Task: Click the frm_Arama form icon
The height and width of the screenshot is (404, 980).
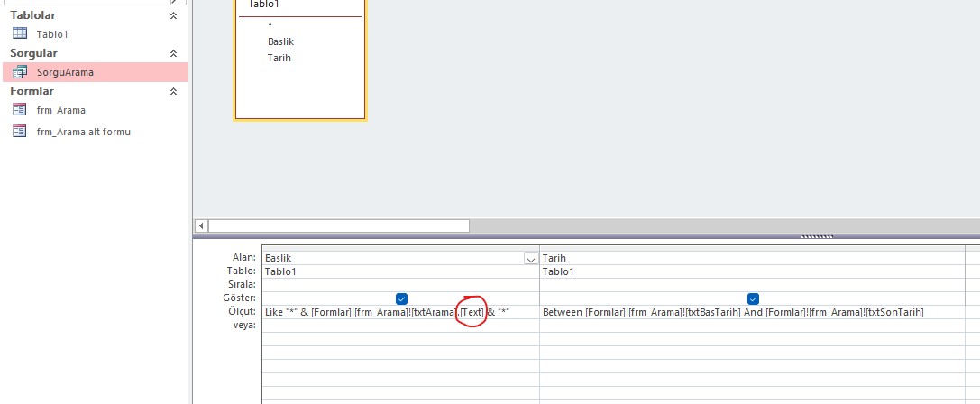Action: tap(19, 110)
